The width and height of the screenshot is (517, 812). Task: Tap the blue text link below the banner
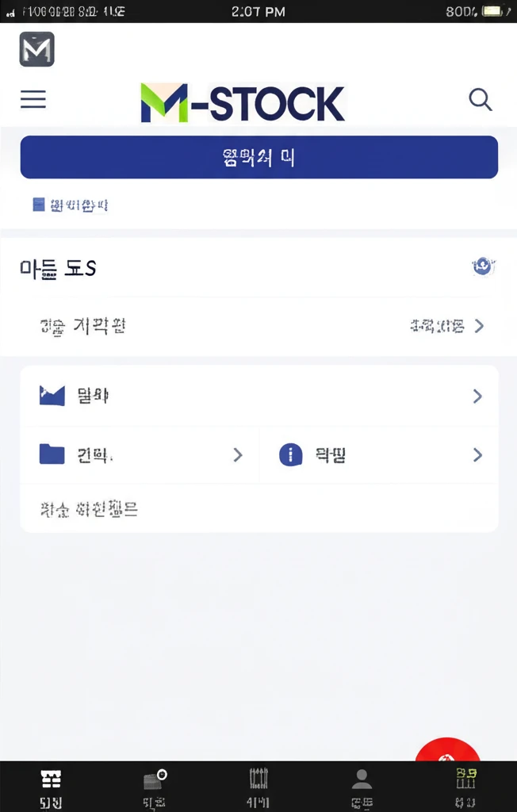(x=70, y=205)
